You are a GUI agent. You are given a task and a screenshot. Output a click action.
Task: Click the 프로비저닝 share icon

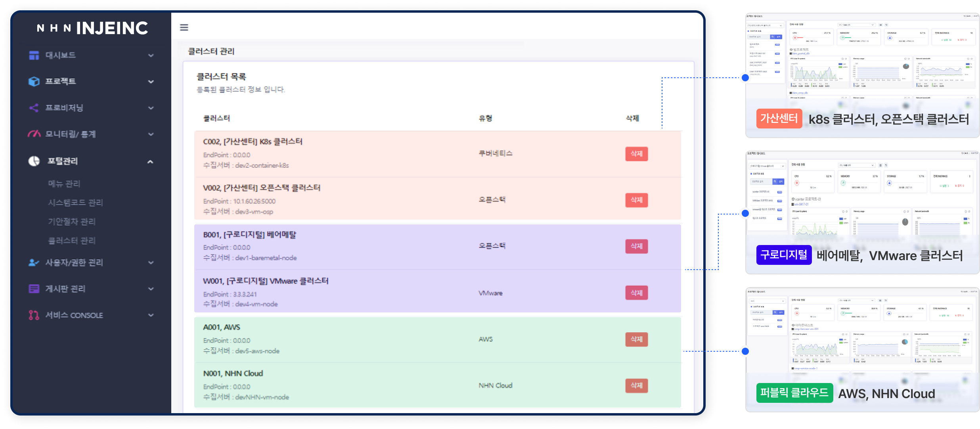point(34,108)
